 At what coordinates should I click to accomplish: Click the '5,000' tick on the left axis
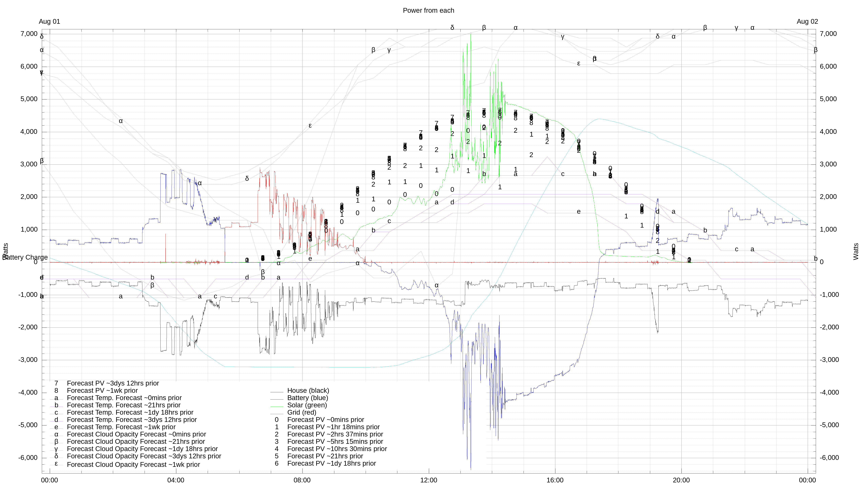click(29, 99)
